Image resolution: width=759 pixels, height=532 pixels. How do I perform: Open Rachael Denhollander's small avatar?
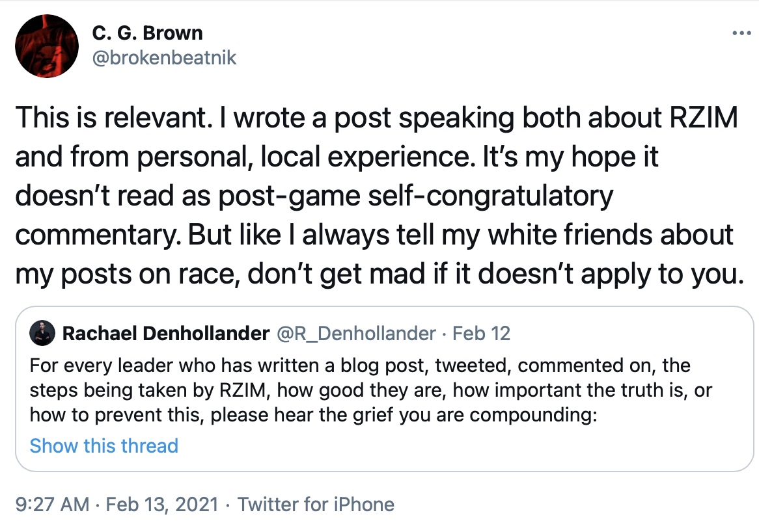(42, 334)
